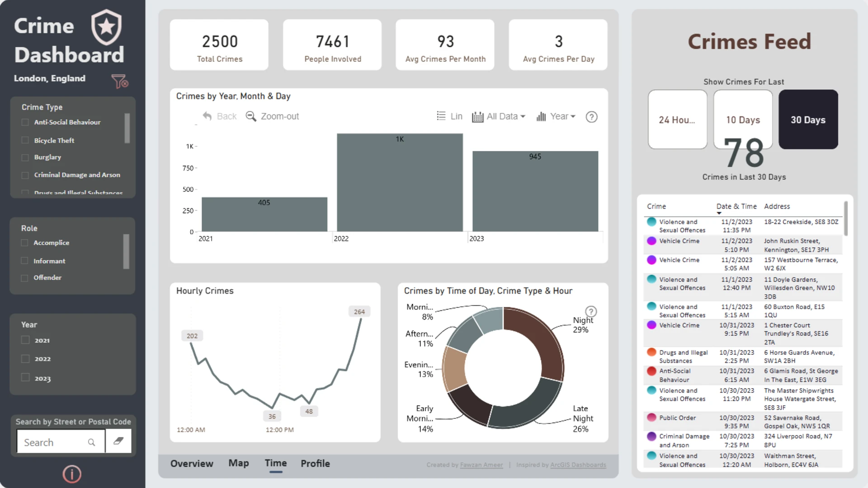Select the Time tab
Viewport: 868px width, 488px height.
pos(276,463)
